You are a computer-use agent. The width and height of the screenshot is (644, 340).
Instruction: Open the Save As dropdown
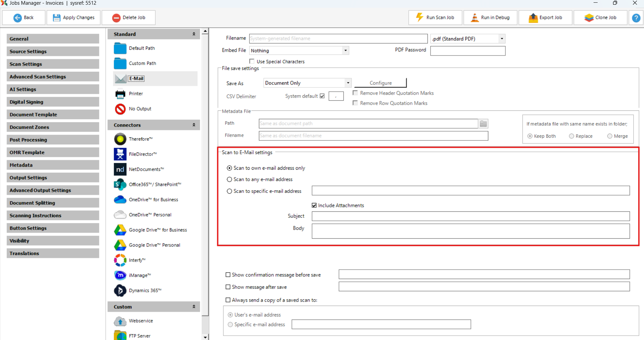coord(348,83)
